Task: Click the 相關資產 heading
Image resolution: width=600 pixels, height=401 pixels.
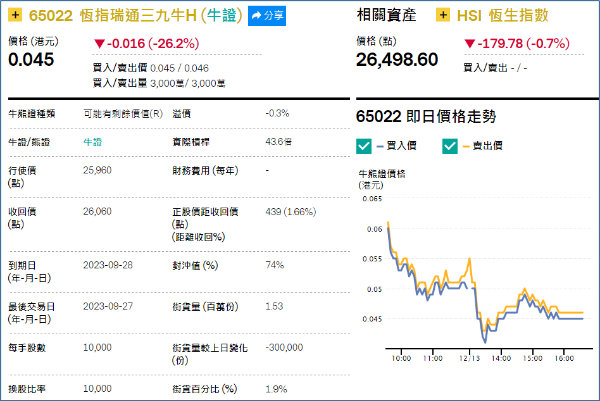Action: [x=386, y=16]
